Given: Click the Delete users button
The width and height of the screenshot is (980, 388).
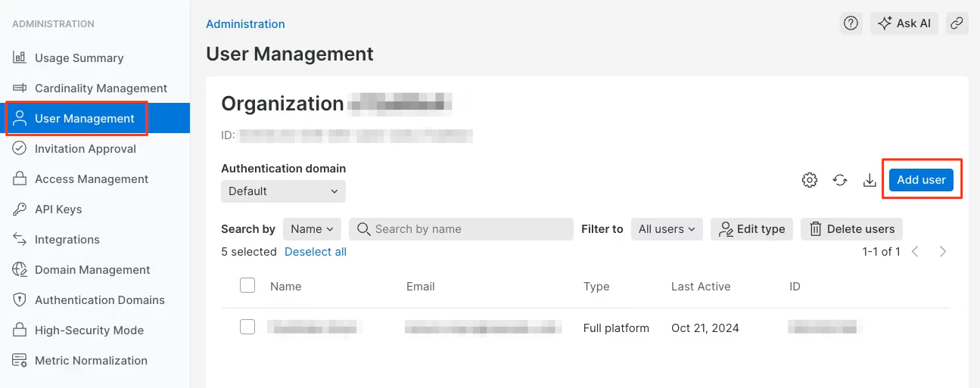Looking at the screenshot, I should click(851, 229).
